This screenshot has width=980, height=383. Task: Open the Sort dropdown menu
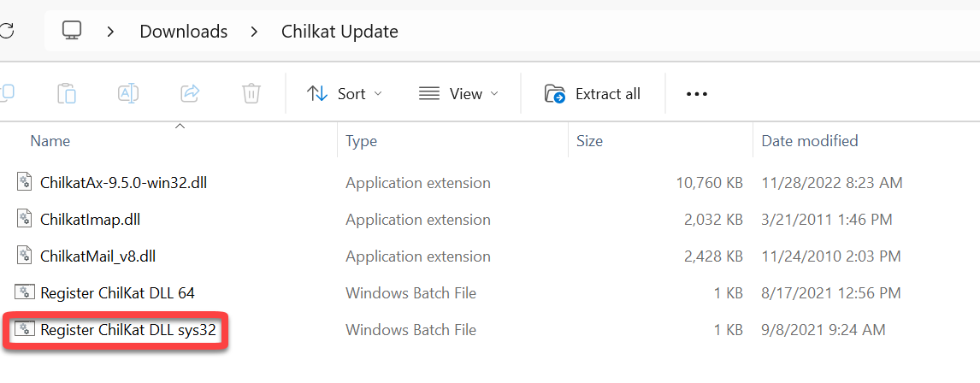tap(344, 93)
